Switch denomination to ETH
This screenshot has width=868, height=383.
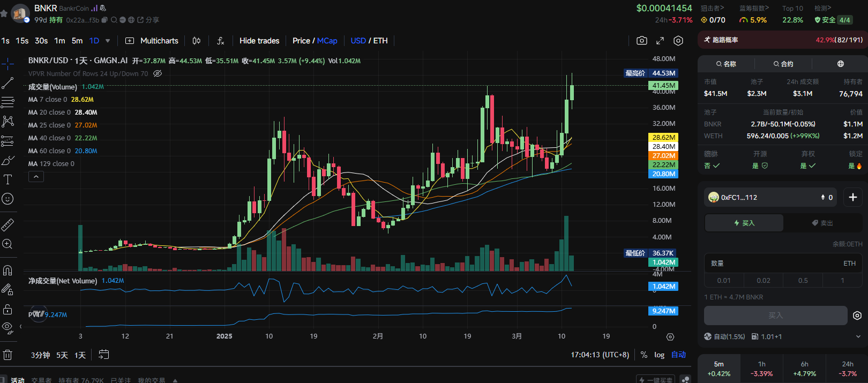[x=380, y=41]
